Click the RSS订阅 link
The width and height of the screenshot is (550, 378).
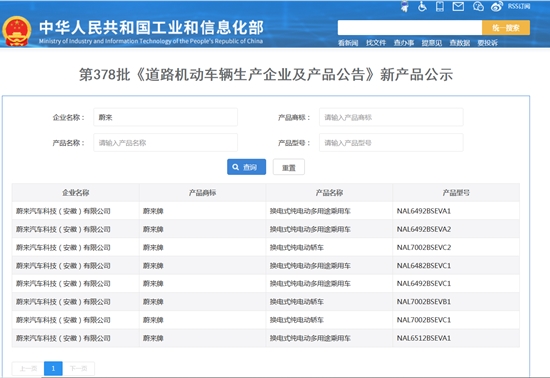pyautogui.click(x=519, y=6)
